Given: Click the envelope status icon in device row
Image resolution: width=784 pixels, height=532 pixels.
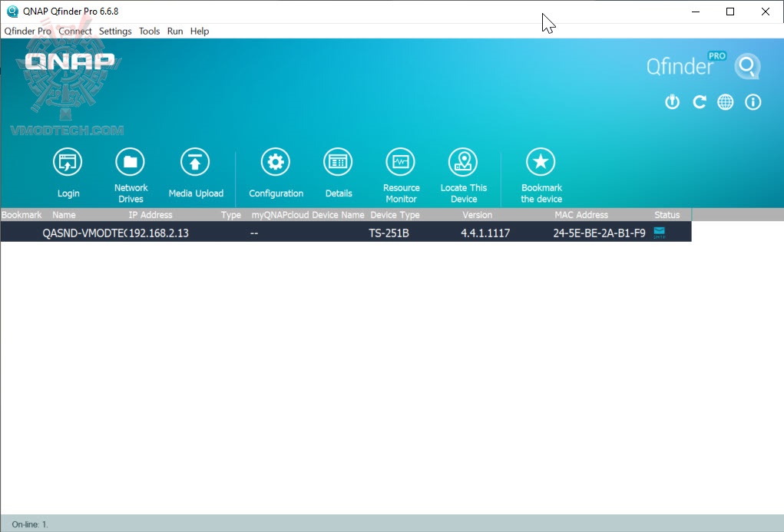Looking at the screenshot, I should pos(660,233).
